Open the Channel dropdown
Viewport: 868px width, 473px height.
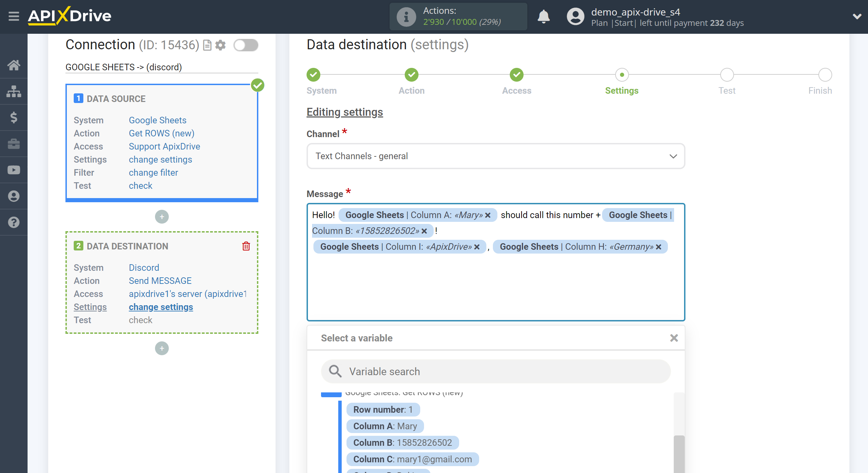pyautogui.click(x=496, y=156)
